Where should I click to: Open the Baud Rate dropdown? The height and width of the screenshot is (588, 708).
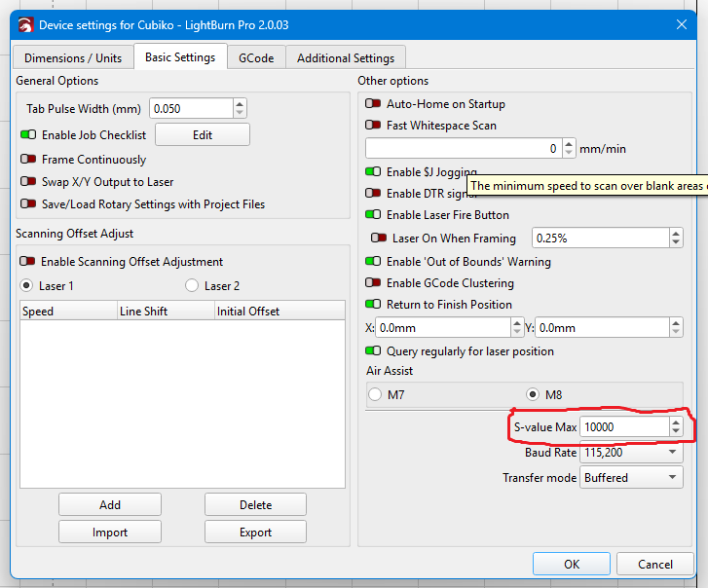pyautogui.click(x=631, y=452)
